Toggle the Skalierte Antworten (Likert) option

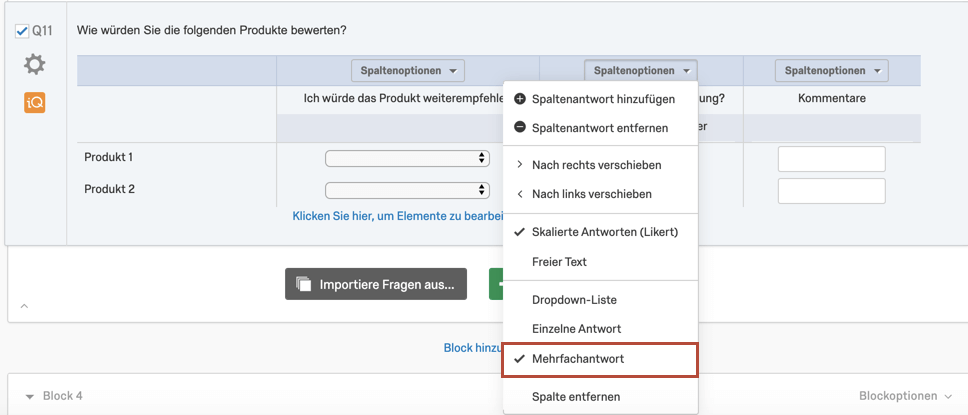pyautogui.click(x=600, y=232)
